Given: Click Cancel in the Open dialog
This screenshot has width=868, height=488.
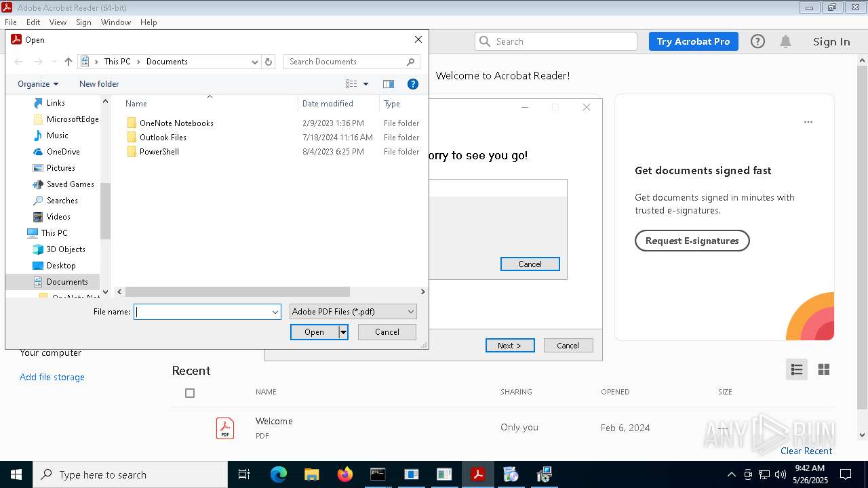Looking at the screenshot, I should click(387, 332).
